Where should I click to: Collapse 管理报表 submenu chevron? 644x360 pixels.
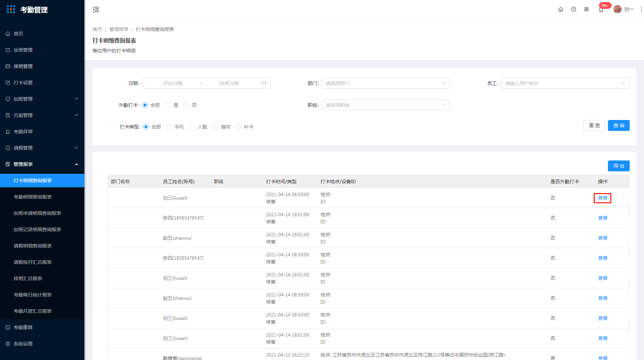77,164
